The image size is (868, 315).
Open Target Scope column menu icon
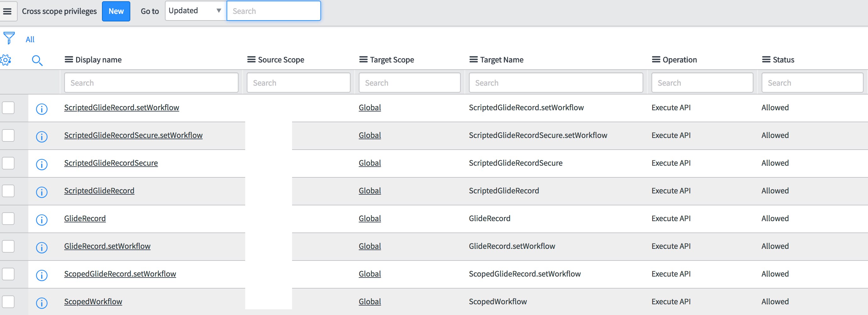pos(364,60)
